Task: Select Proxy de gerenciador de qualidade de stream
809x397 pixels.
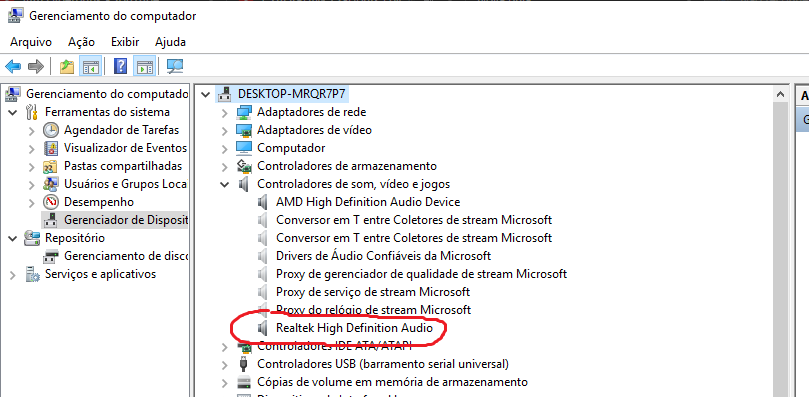Action: [422, 274]
